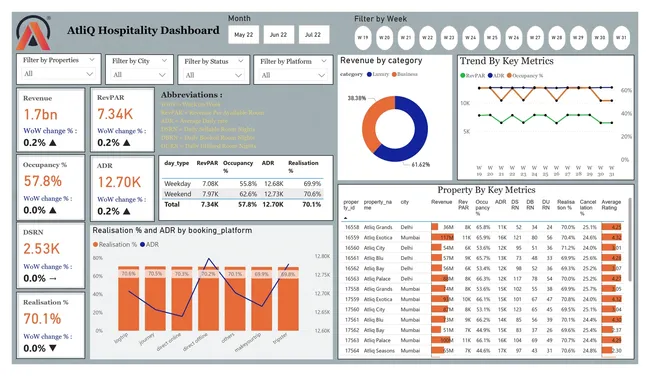This screenshot has width=650, height=376.
Task: Sort property table by property_name header
Action: click(378, 204)
